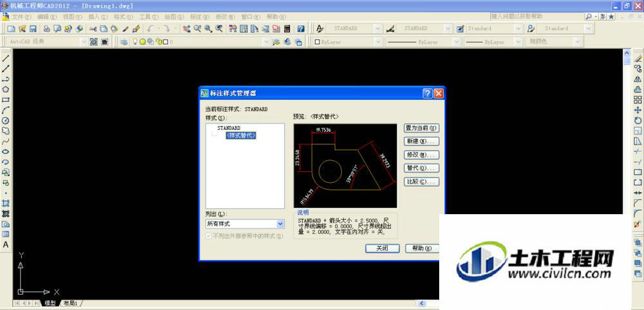Click the '比较' button

coord(422,181)
